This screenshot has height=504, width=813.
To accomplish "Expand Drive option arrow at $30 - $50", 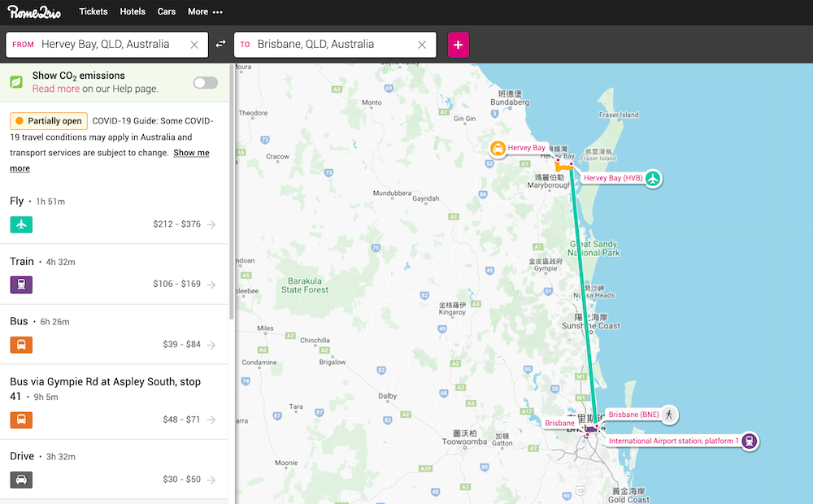I will point(211,480).
